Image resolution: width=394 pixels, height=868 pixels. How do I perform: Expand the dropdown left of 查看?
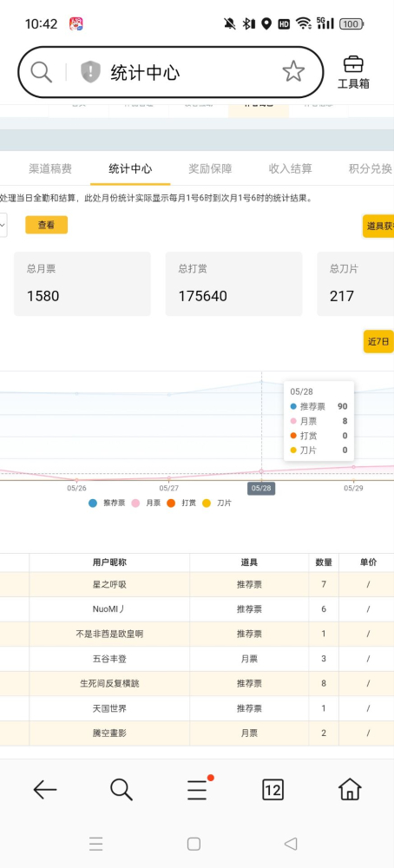3,225
